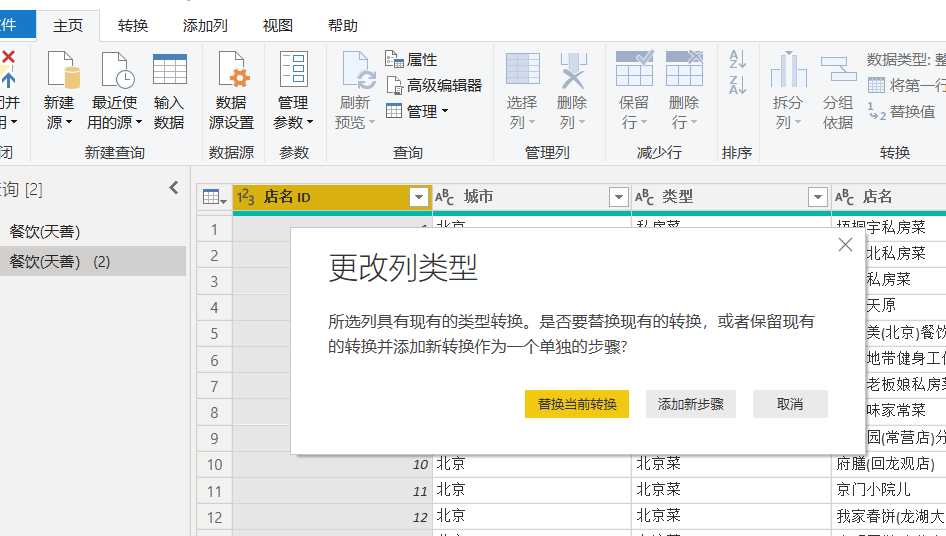The height and width of the screenshot is (536, 946).
Task: Click 替换当前转换 button
Action: pos(577,404)
